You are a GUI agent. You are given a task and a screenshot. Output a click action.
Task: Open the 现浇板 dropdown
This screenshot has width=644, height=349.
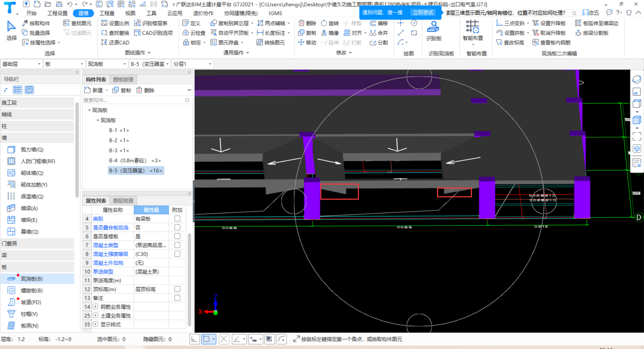107,64
